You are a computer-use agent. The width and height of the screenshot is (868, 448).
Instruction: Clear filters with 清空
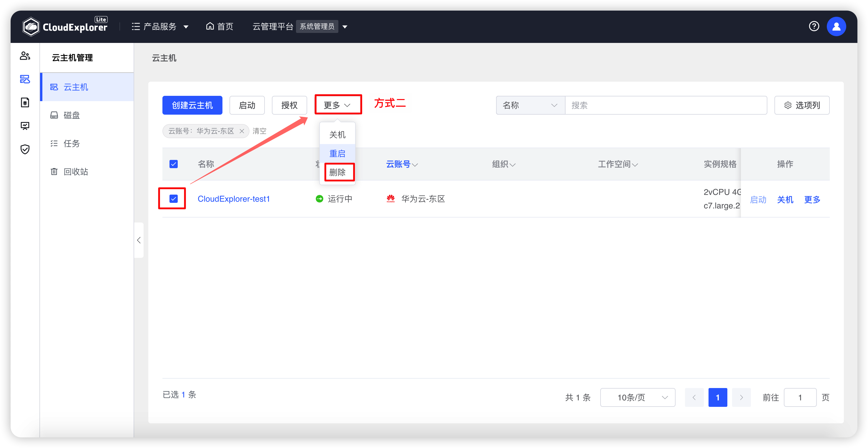[x=259, y=131]
